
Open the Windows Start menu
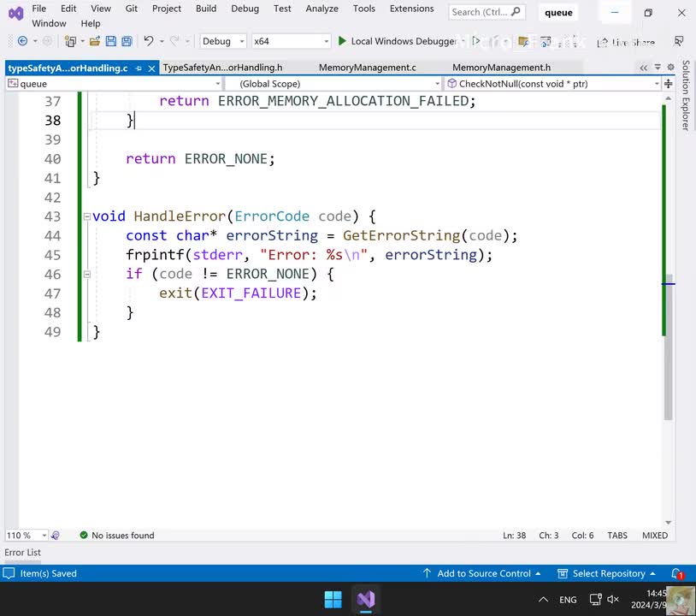[333, 599]
